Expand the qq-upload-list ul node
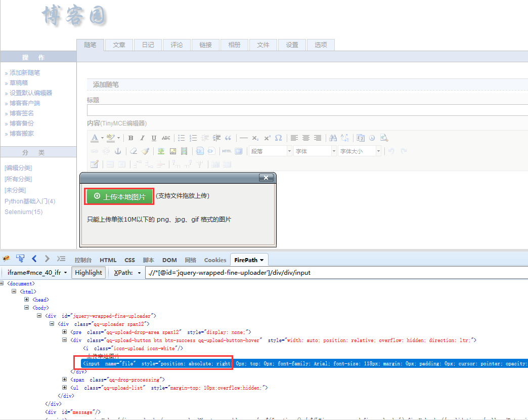 (x=64, y=387)
